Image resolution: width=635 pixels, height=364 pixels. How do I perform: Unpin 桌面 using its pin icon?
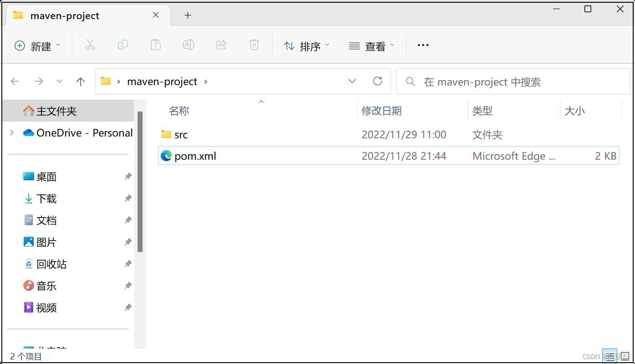click(x=128, y=177)
